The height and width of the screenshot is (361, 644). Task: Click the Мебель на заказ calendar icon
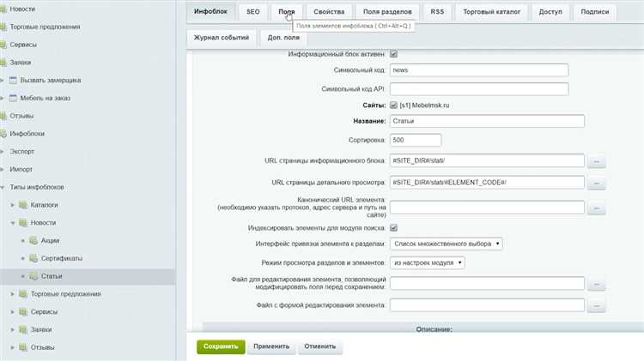(x=13, y=98)
